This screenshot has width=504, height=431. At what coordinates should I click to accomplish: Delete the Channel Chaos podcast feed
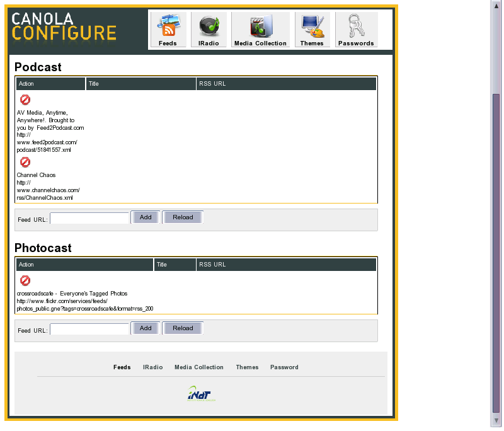point(25,162)
